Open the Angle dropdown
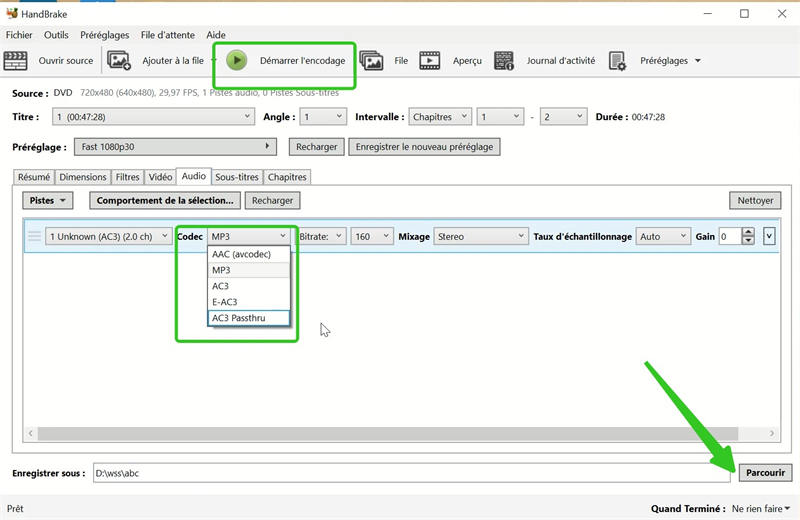The image size is (800, 520). click(323, 117)
